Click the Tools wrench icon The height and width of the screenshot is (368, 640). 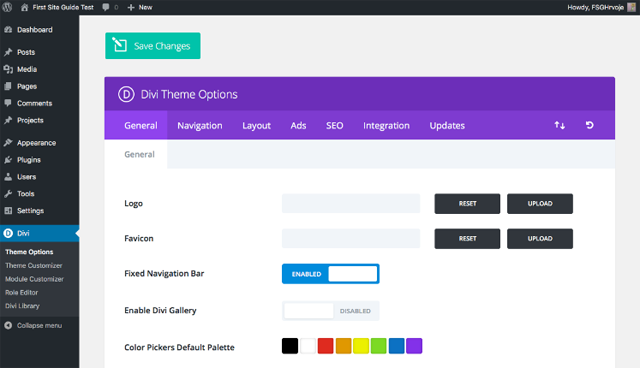pyautogui.click(x=8, y=193)
